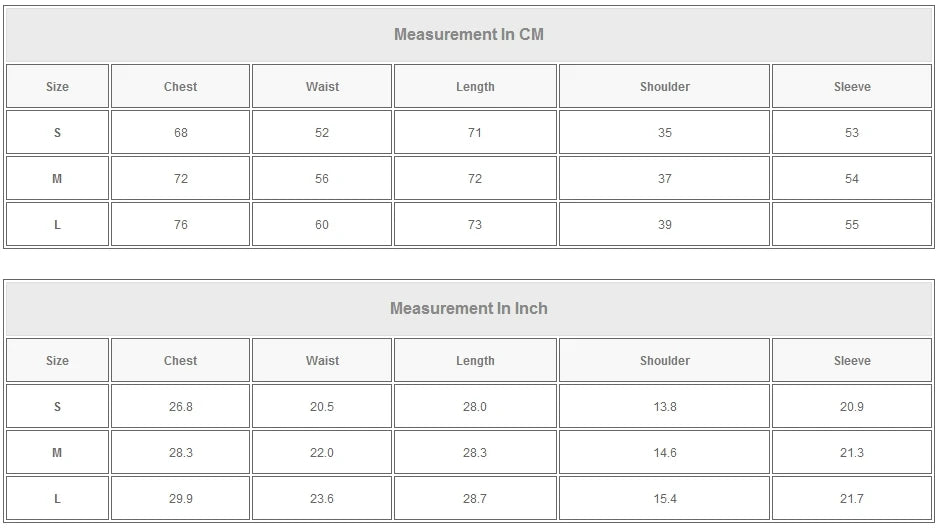Select the L size label in the Inch table
Screen dimensions: 940x531
57,499
